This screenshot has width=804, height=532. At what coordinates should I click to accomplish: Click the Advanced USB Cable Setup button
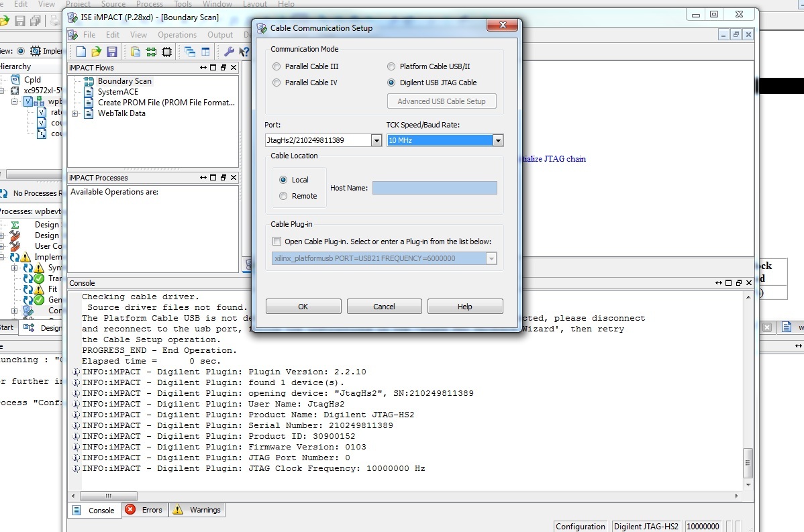442,101
